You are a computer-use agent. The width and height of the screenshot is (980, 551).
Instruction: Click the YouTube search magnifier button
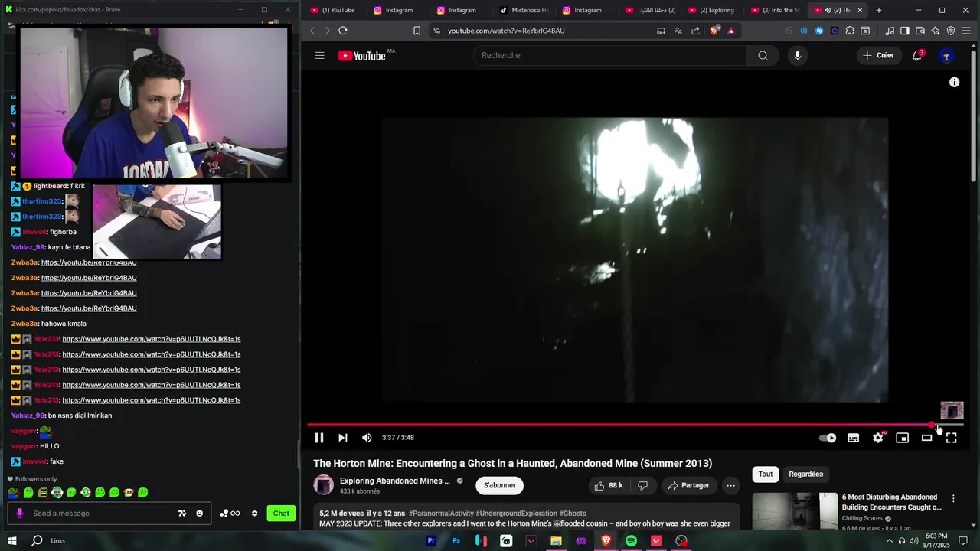point(763,55)
